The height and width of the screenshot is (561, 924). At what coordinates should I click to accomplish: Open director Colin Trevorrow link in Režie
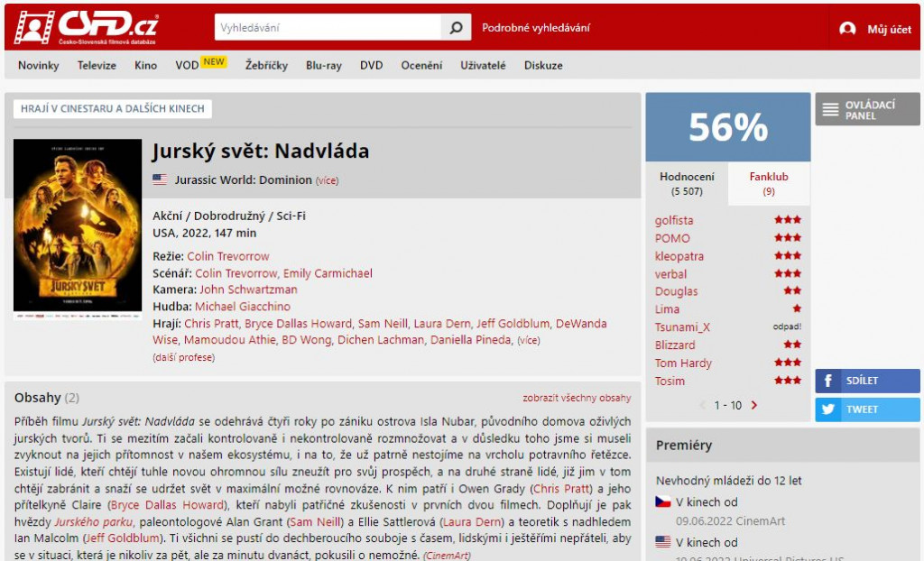pyautogui.click(x=228, y=256)
